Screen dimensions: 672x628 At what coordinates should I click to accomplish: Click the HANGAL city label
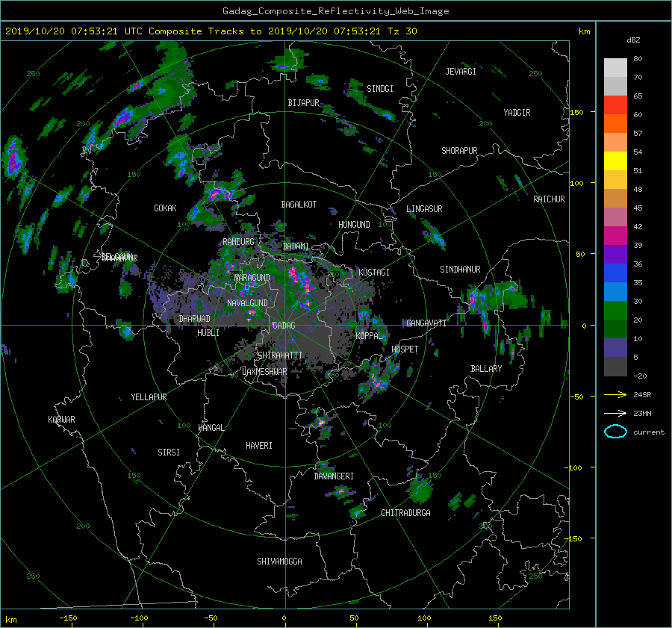211,428
